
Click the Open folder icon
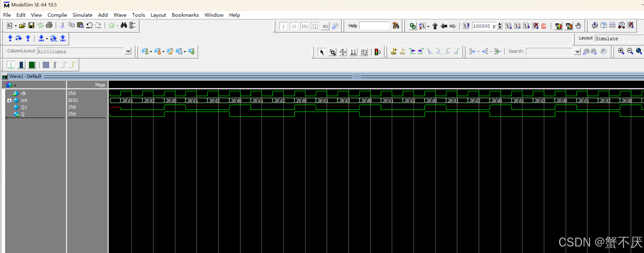[x=22, y=25]
